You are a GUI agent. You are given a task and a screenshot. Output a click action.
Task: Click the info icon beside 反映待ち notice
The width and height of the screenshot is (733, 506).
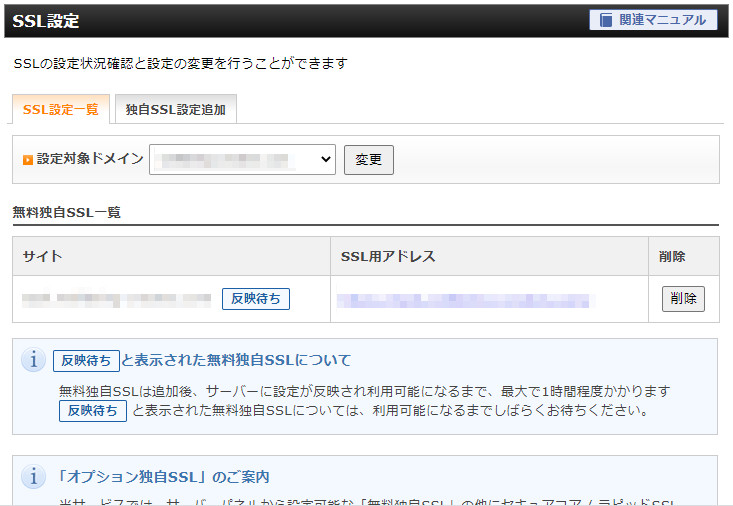(x=34, y=360)
